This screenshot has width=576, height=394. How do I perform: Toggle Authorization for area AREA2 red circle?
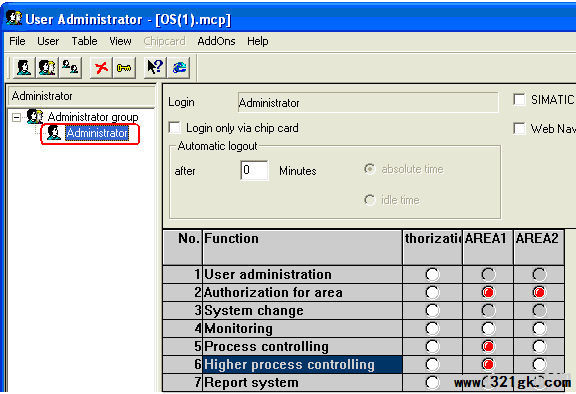point(539,292)
